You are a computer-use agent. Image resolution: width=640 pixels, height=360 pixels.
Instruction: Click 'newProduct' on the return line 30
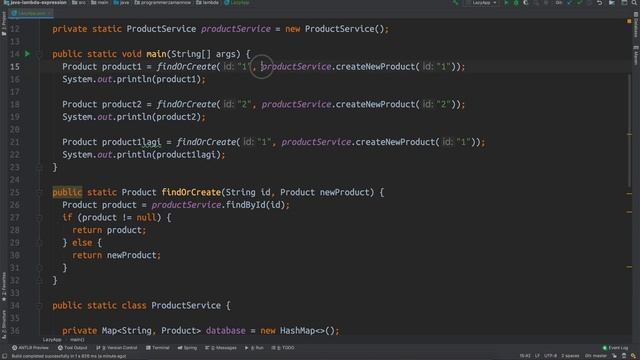131,255
